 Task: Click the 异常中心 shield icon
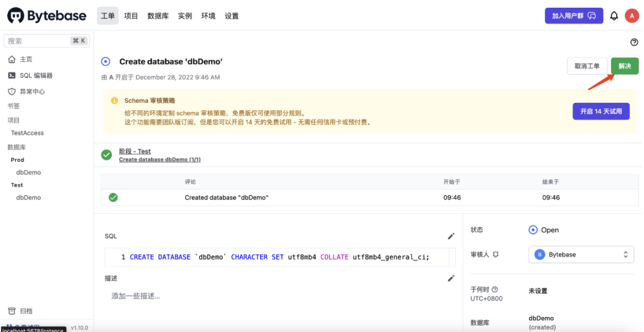tap(12, 91)
